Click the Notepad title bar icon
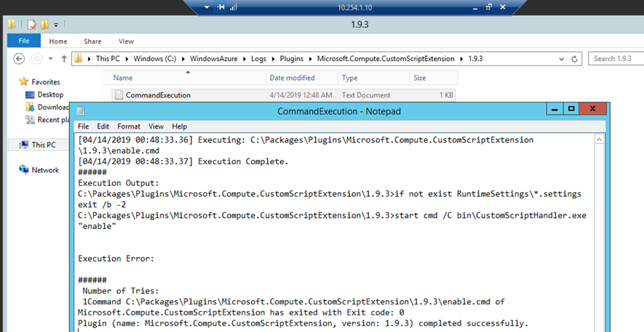 pyautogui.click(x=81, y=111)
